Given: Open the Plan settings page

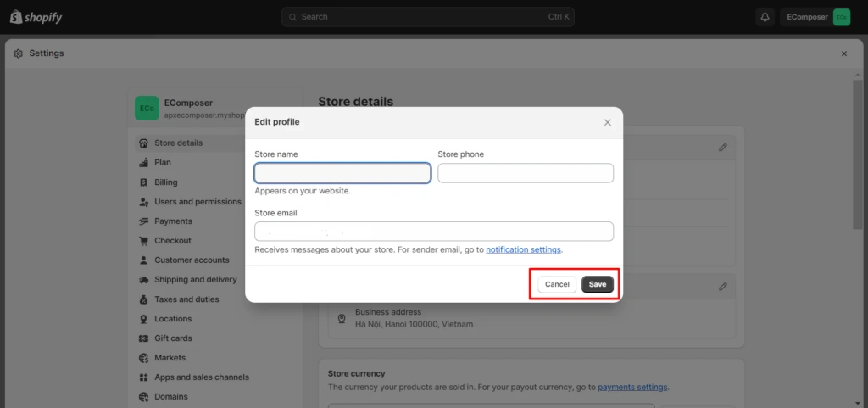Looking at the screenshot, I should point(163,163).
